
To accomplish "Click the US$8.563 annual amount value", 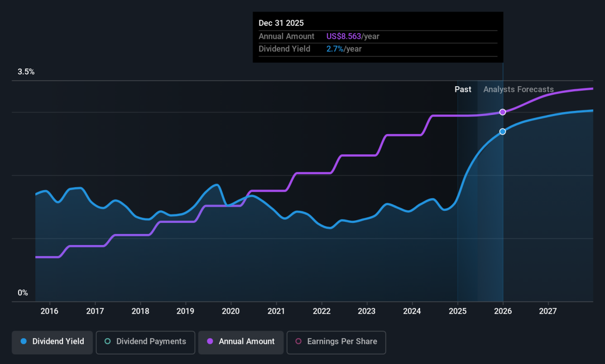I will (344, 36).
